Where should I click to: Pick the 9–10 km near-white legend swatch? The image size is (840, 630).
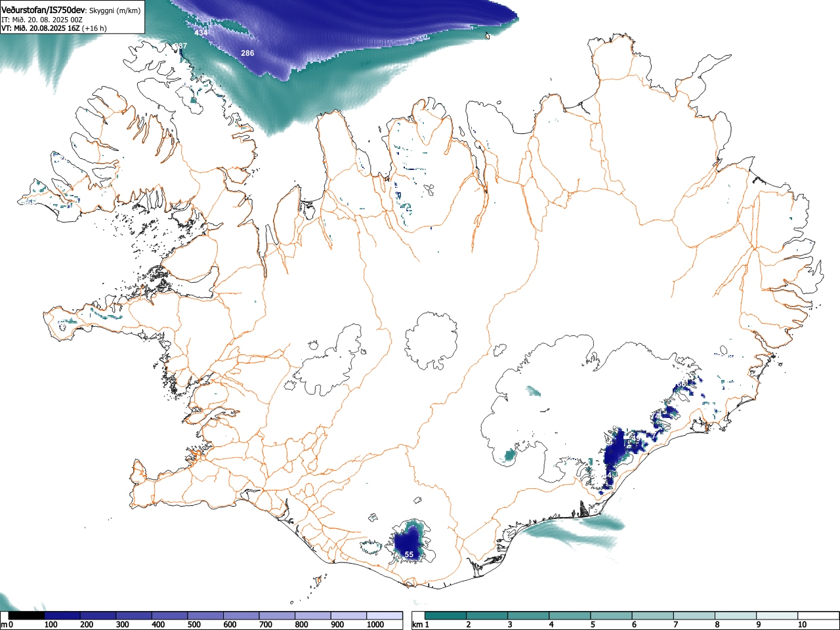pyautogui.click(x=776, y=616)
